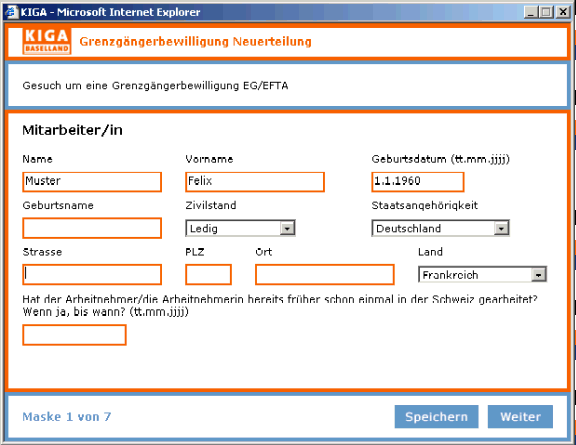The image size is (576, 445).
Task: Click the 'Grenzgängerbewilligung Neuerteilung' heading
Action: point(195,42)
